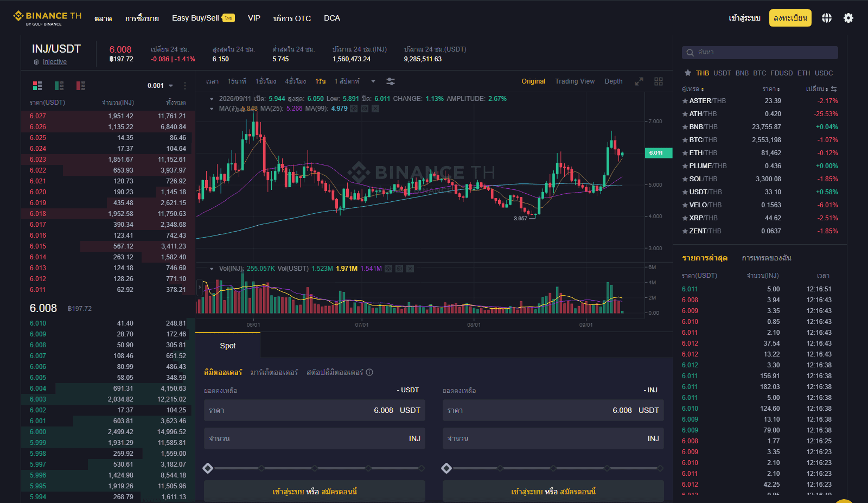Expand more chart time intervals dropdown
The height and width of the screenshot is (503, 868).
pos(373,81)
